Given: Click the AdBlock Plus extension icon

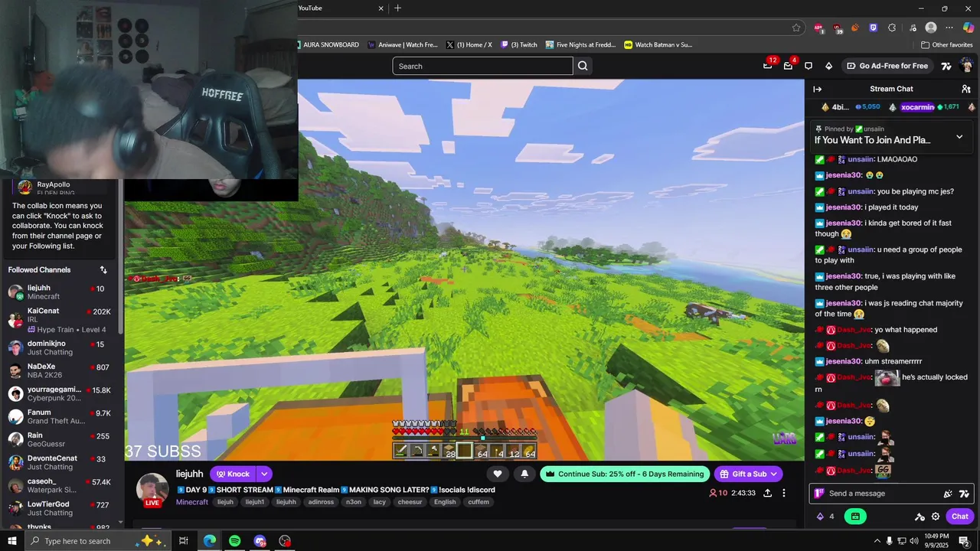Looking at the screenshot, I should [x=818, y=28].
